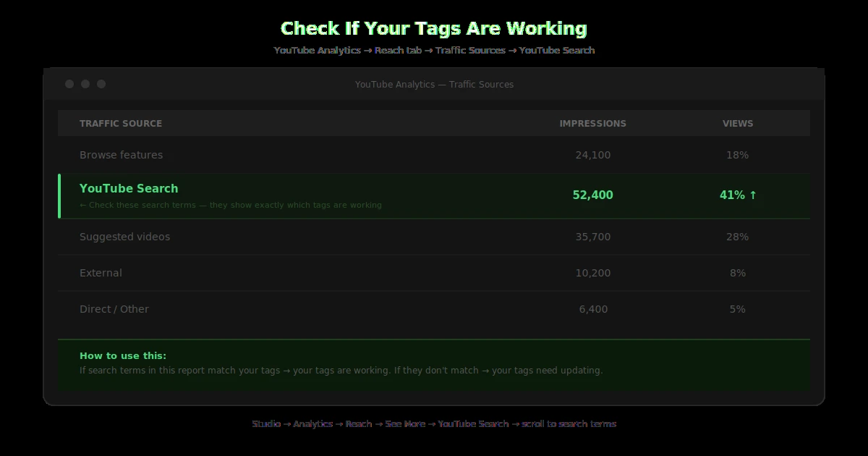Screen dimensions: 868x456
Task: Click the Analytics step in bottom navigation path
Action: coord(313,424)
